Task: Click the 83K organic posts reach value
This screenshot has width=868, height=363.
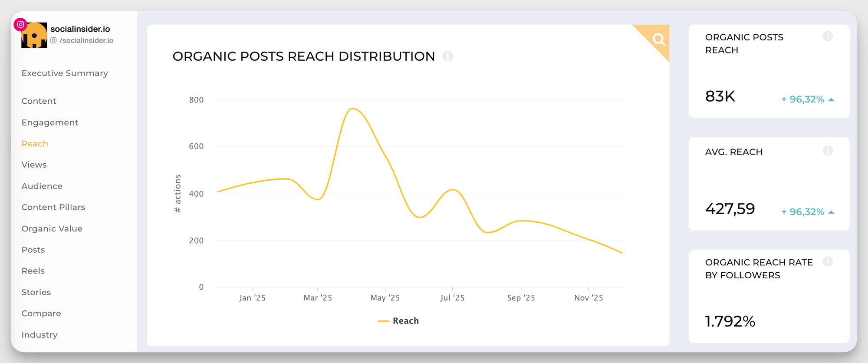Action: tap(720, 96)
